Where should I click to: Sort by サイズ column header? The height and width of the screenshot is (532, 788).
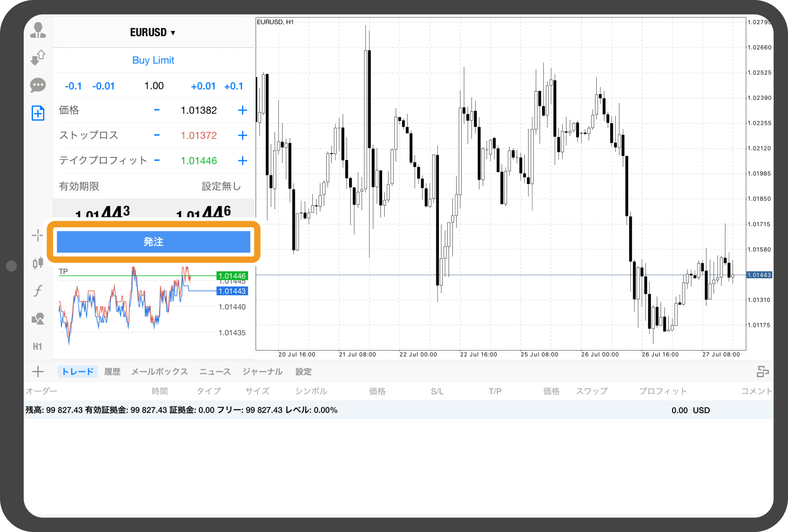pos(257,391)
